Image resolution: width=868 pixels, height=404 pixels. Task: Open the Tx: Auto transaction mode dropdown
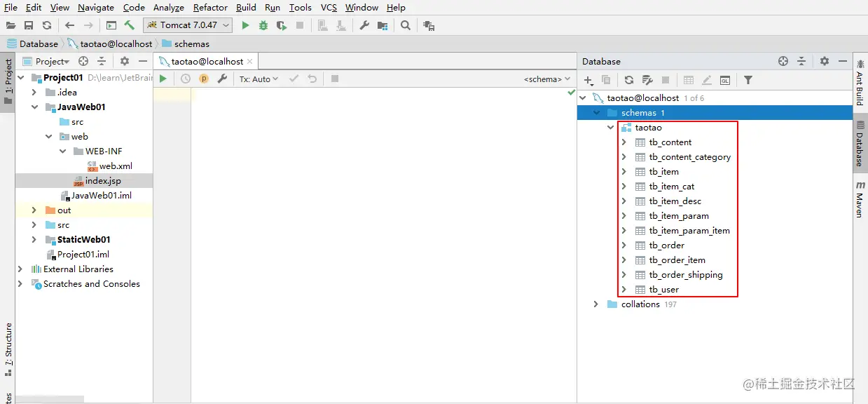click(x=259, y=79)
